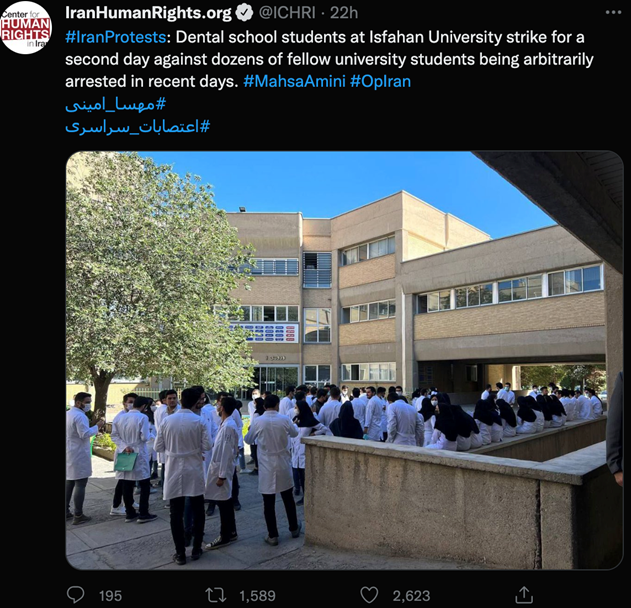
Task: View the 2,623 likes count
Action: coord(411,596)
